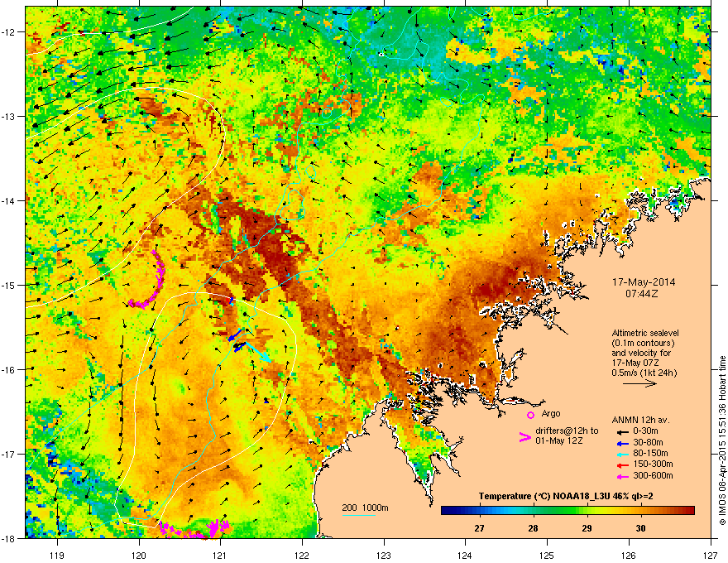Click the '30-80m' depth label
728x563 pixels.
pyautogui.click(x=648, y=443)
